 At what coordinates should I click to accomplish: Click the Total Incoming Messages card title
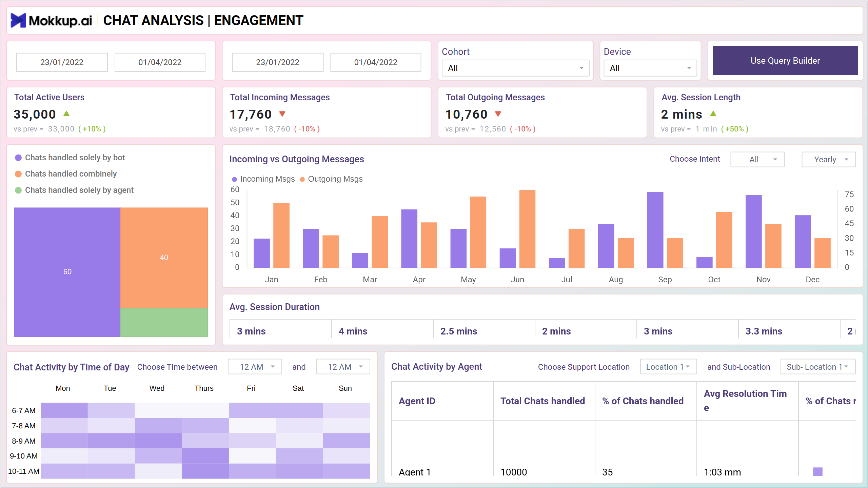pyautogui.click(x=280, y=97)
